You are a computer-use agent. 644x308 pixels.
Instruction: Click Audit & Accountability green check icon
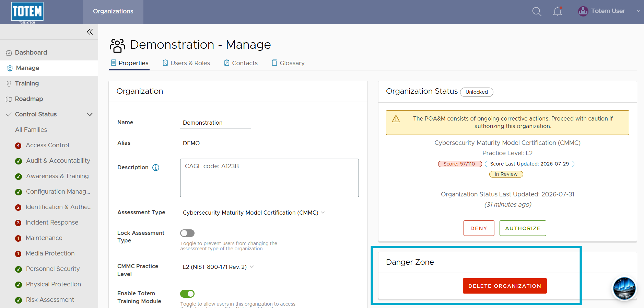19,161
